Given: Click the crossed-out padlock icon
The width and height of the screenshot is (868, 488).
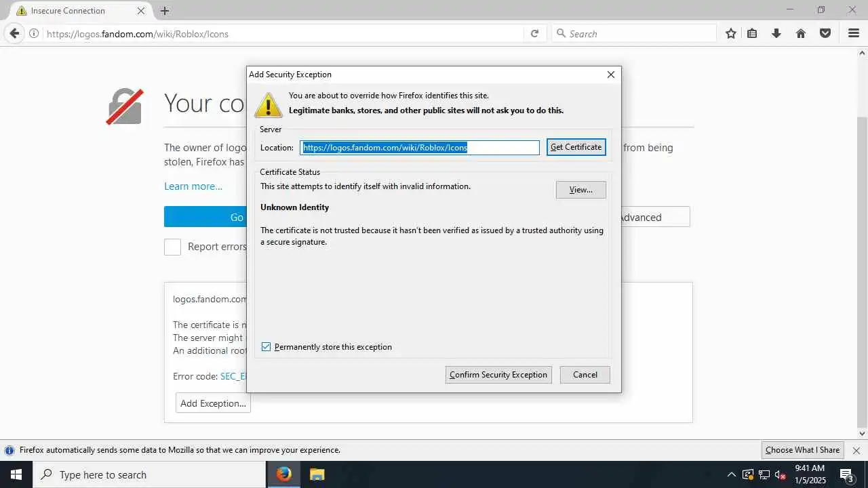Looking at the screenshot, I should click(125, 106).
